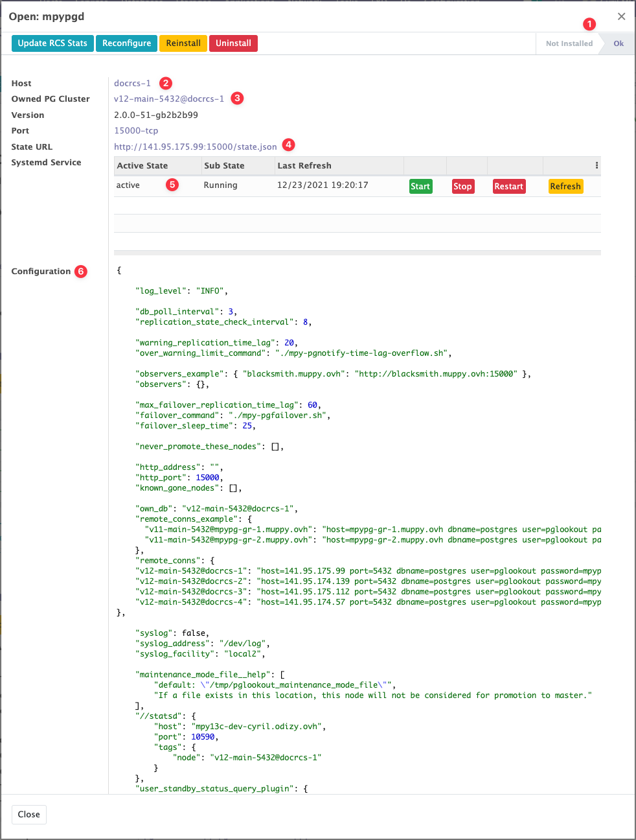Viewport: 636px width, 840px height.
Task: Open the systemd table column options menu
Action: 596,166
